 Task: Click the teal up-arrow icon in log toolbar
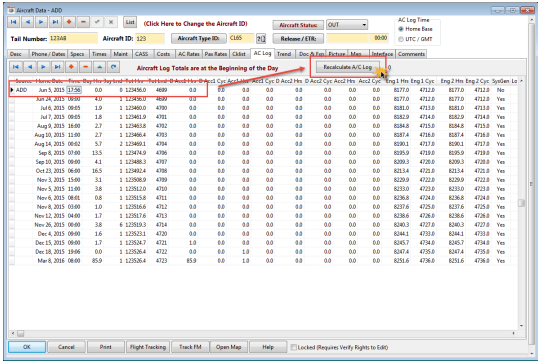click(100, 67)
